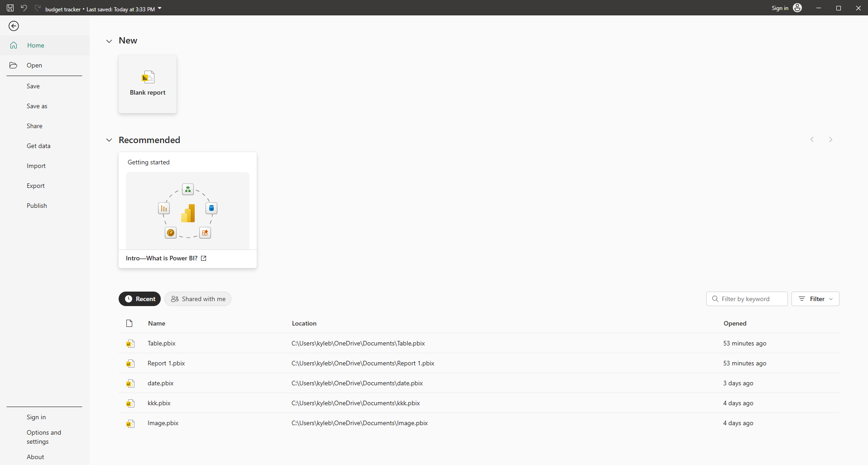Show previous recommended items with left chevron
The height and width of the screenshot is (465, 868).
pyautogui.click(x=812, y=139)
